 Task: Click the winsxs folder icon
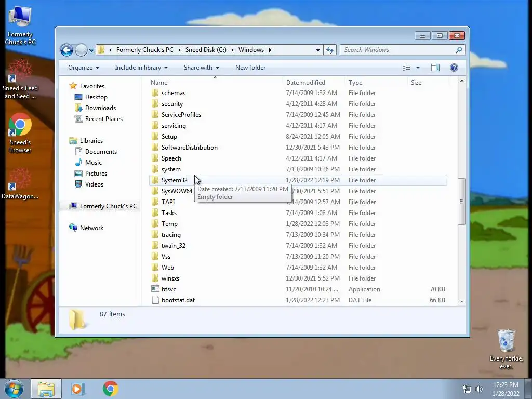tap(155, 278)
